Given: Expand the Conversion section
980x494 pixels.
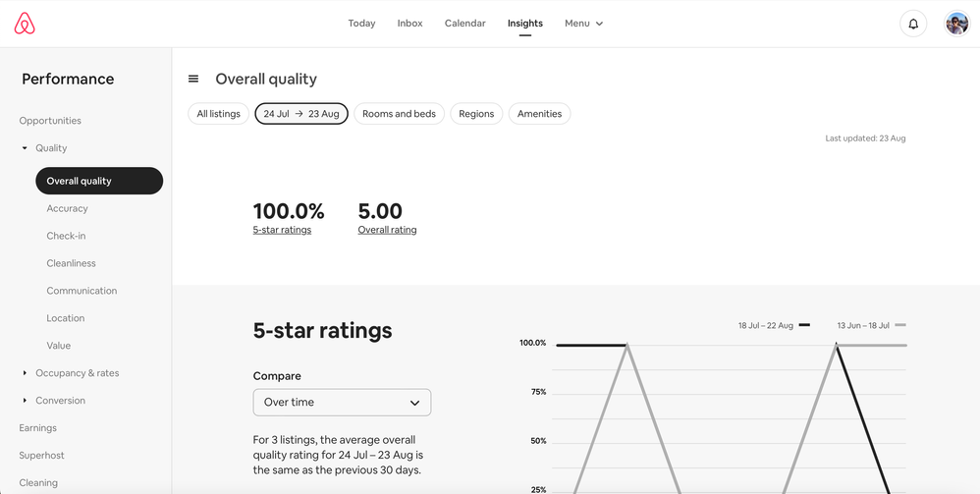Looking at the screenshot, I should 25,401.
